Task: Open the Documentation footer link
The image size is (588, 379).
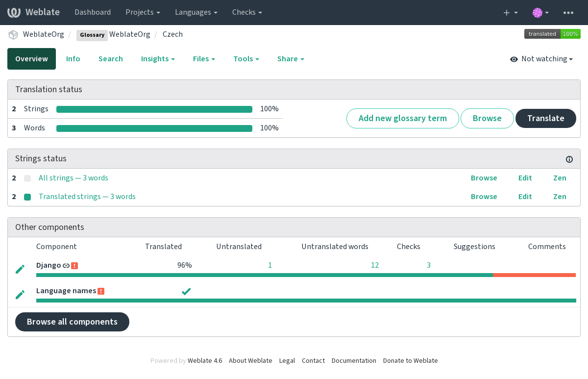Action: [354, 360]
